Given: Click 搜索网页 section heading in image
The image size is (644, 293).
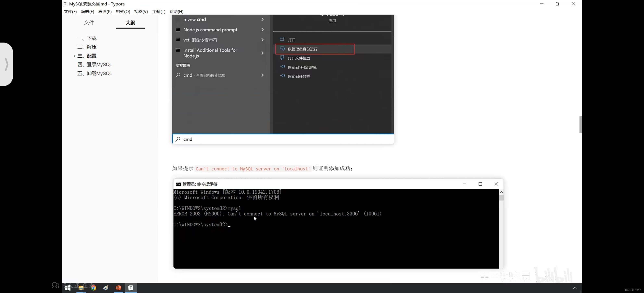Looking at the screenshot, I should (183, 65).
